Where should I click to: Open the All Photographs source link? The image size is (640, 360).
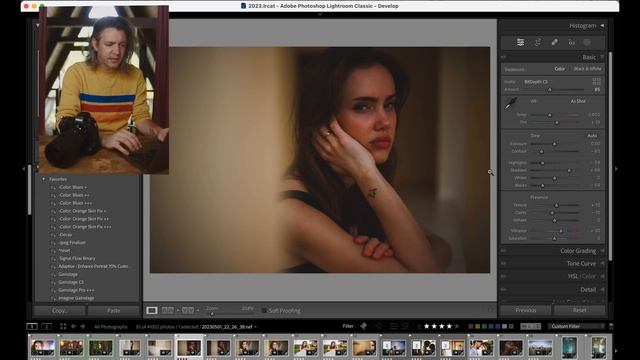click(x=111, y=327)
